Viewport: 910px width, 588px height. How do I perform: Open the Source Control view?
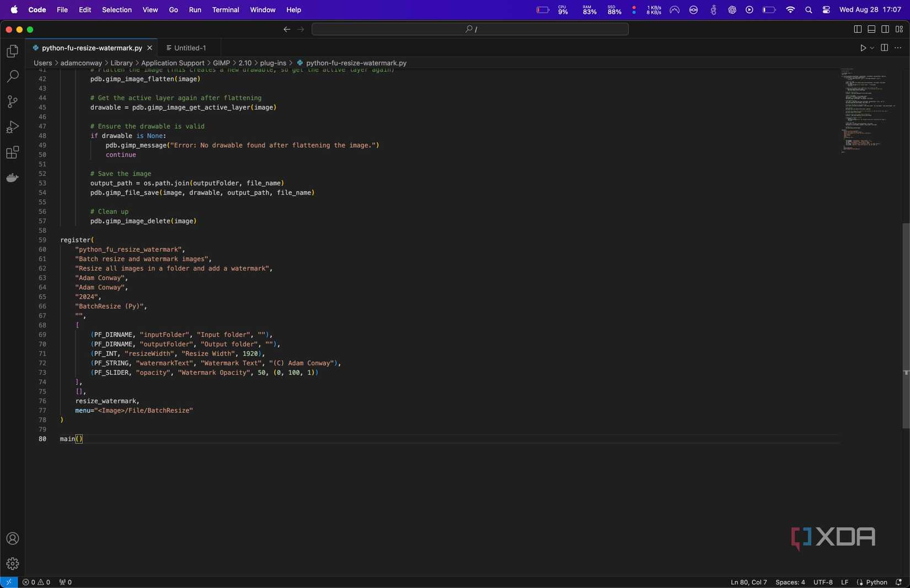tap(12, 101)
